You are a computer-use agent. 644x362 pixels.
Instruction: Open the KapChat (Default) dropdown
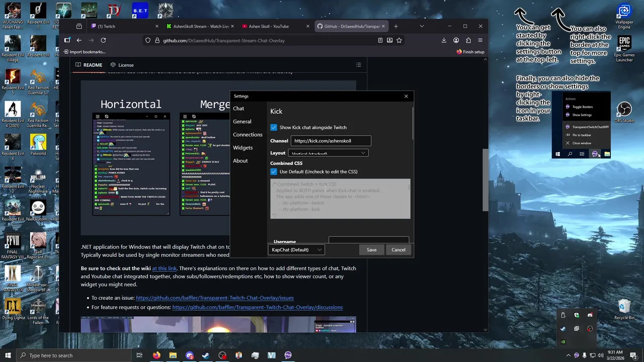[296, 250]
